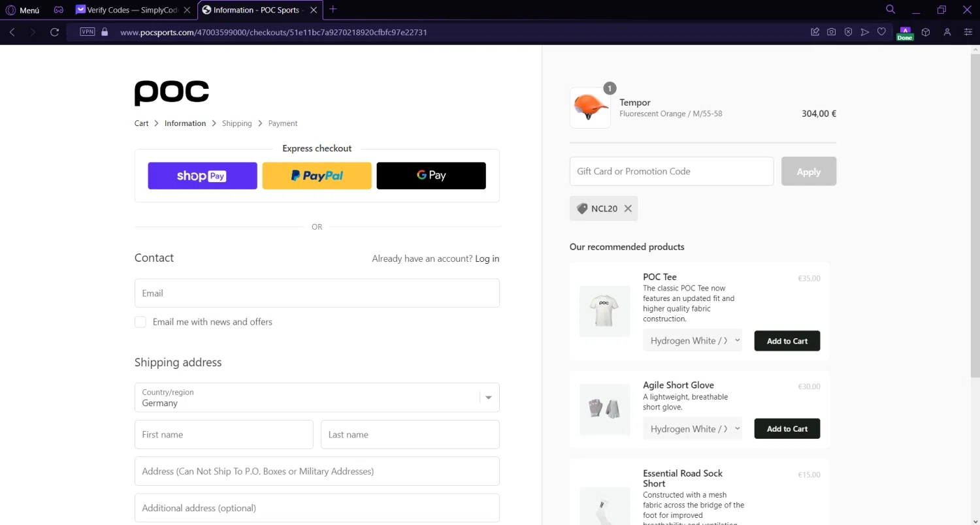The image size is (980, 525).
Task: Click the pinboard pin icon in the address bar
Action: coord(815,32)
